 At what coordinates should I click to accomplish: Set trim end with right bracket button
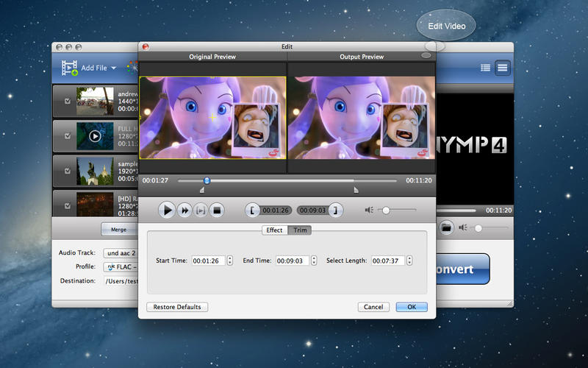pos(335,210)
